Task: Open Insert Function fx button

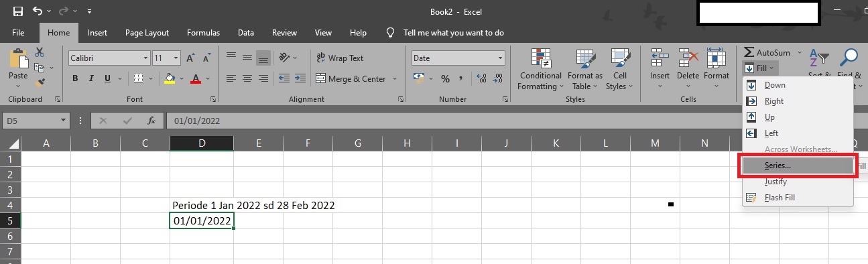Action: click(151, 121)
